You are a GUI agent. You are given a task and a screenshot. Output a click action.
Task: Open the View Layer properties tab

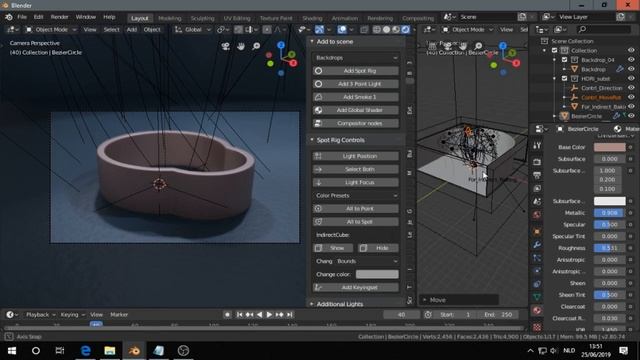click(537, 188)
